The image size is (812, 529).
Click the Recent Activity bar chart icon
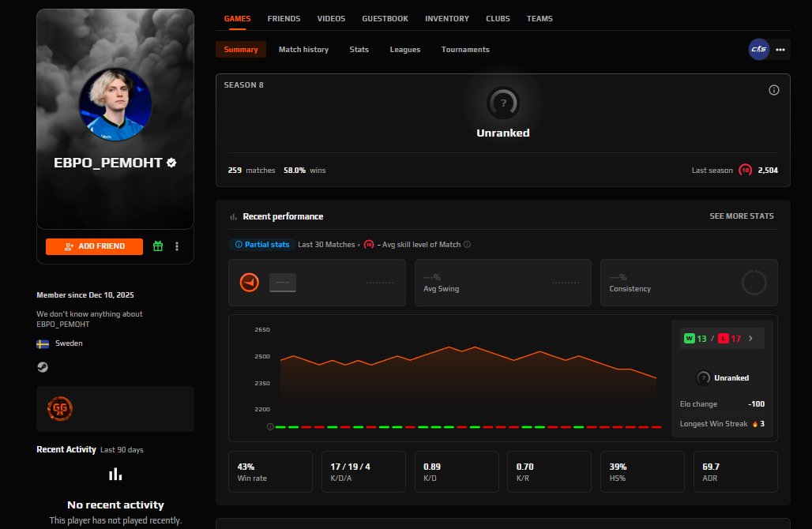[x=115, y=475]
